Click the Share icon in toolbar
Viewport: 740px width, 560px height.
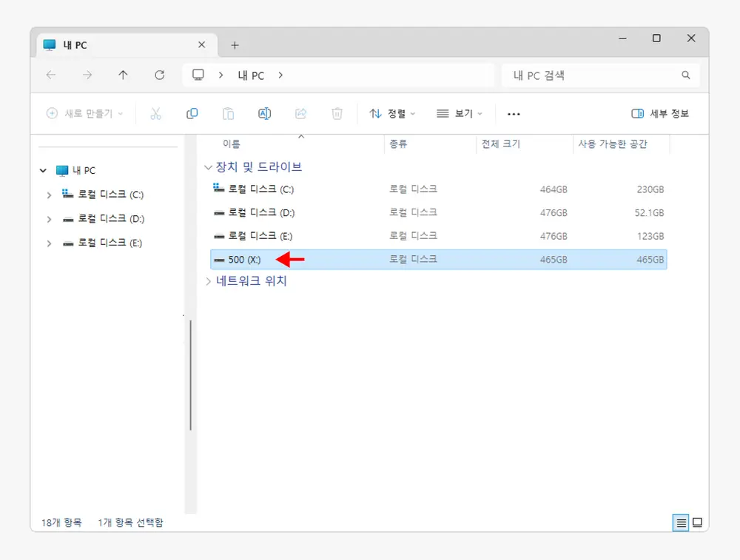pos(300,113)
